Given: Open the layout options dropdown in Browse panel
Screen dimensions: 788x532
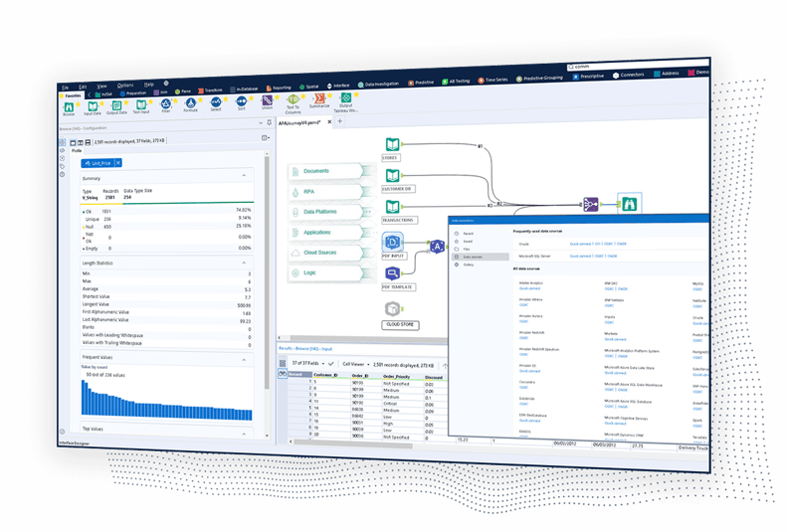Looking at the screenshot, I should (x=266, y=137).
